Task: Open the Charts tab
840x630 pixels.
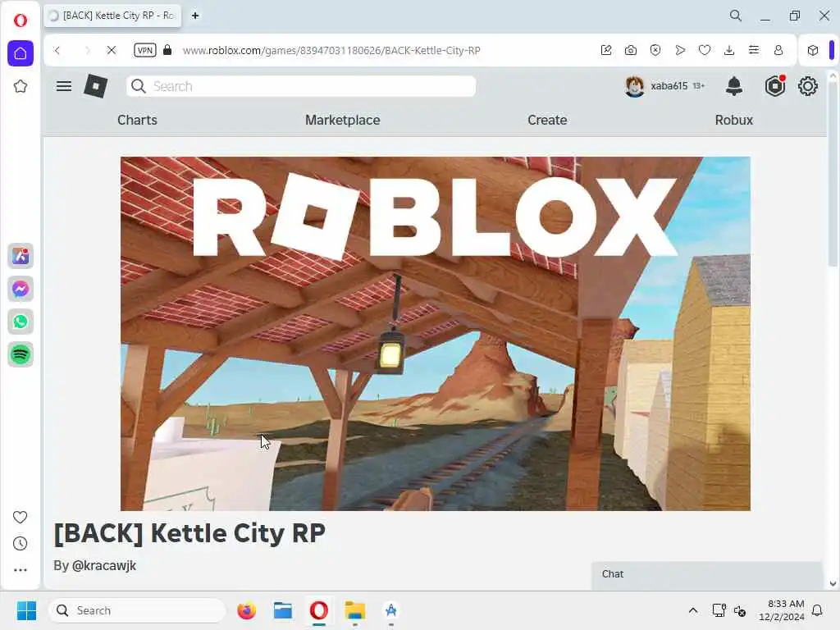Action: (x=137, y=120)
